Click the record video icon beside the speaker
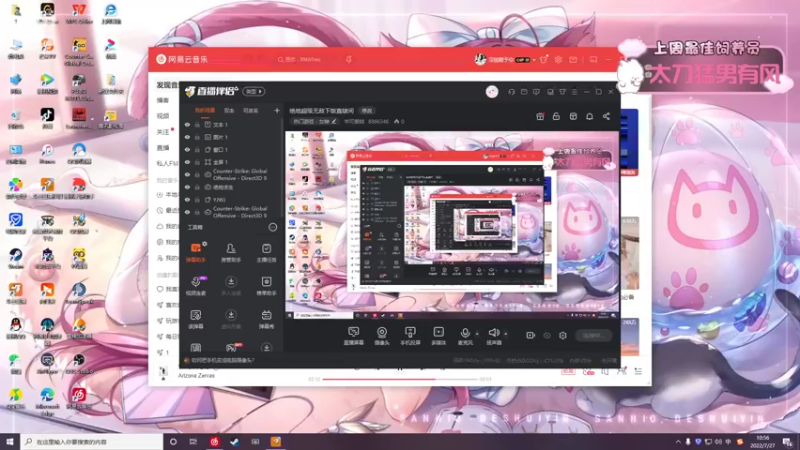This screenshot has height=450, width=800. click(x=531, y=335)
